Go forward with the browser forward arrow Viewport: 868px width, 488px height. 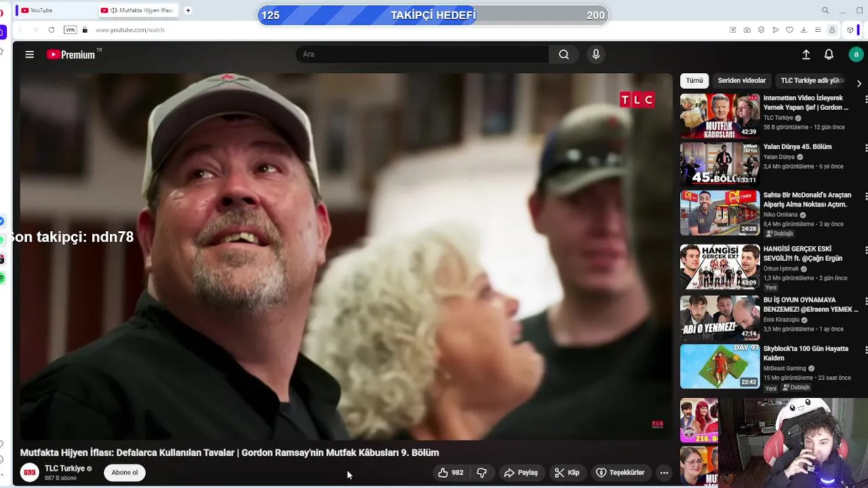pos(35,30)
